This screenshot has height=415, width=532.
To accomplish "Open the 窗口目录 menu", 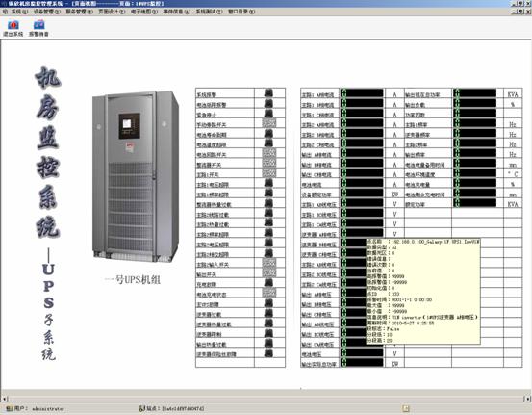I will click(x=241, y=12).
